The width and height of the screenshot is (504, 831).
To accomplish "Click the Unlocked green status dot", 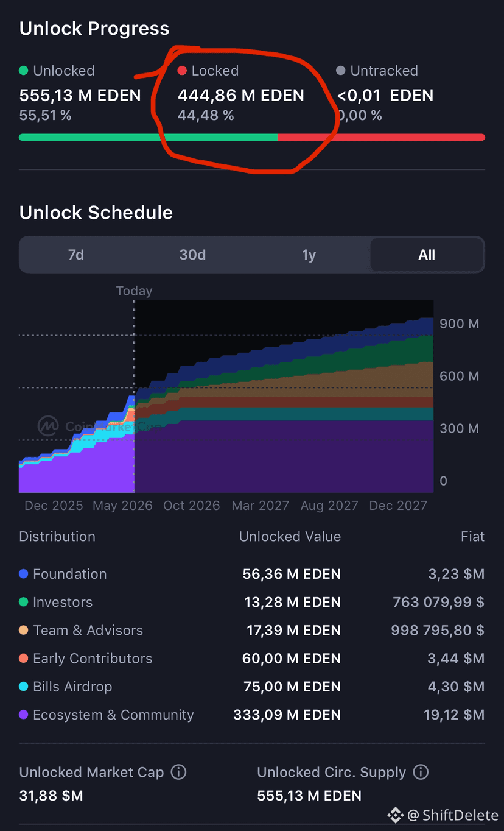I will click(24, 71).
